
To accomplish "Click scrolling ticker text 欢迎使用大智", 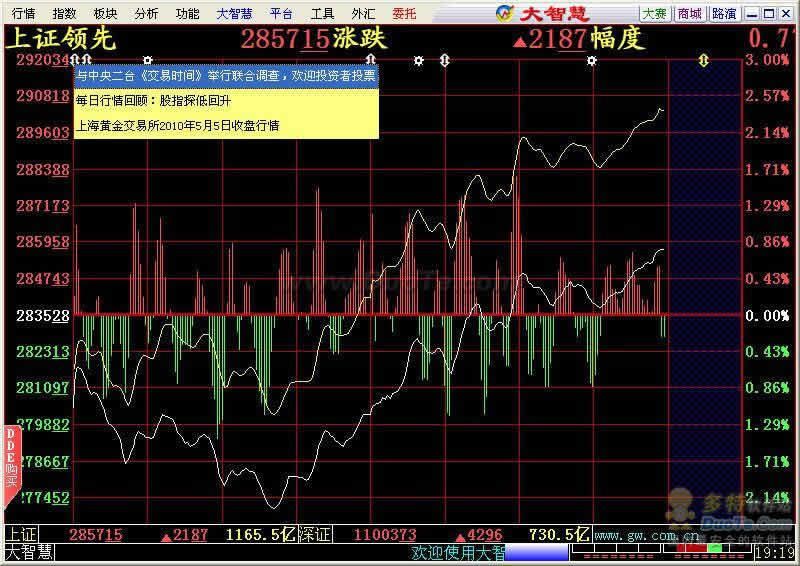I will click(x=458, y=553).
